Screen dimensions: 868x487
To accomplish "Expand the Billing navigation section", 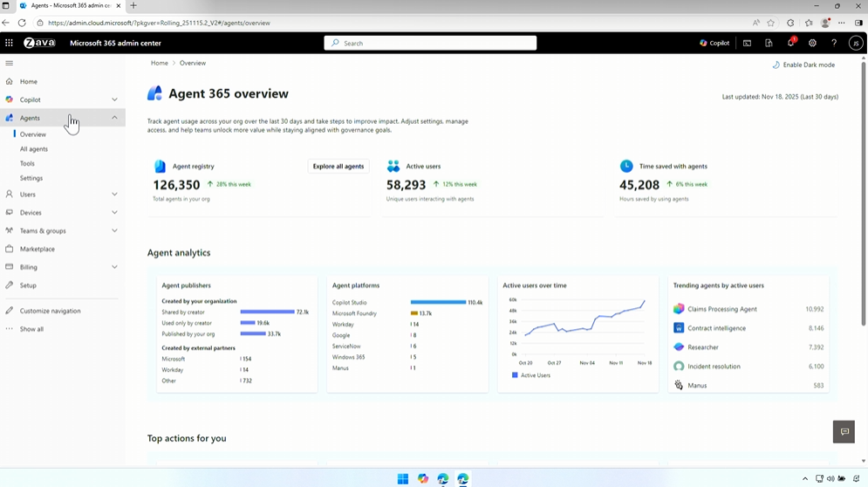I will point(114,267).
